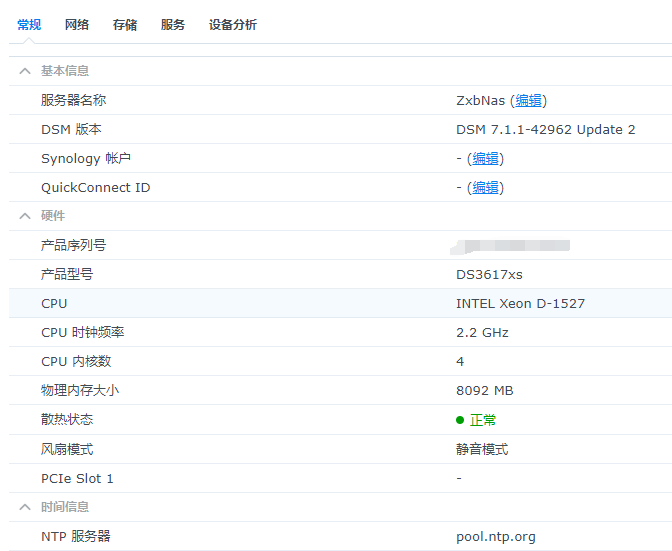Click the 8092 MB memory value
This screenshot has width=672, height=551.
pyautogui.click(x=485, y=390)
